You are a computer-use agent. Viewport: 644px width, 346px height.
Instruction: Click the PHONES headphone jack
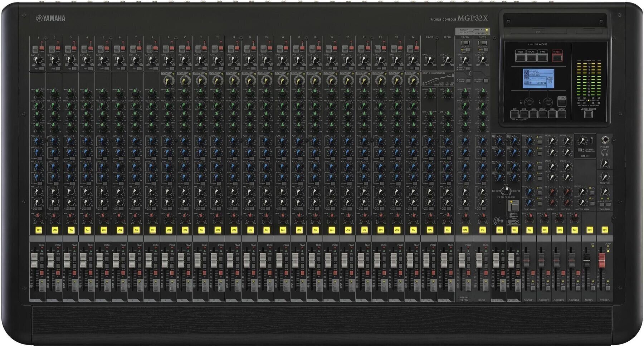605,140
